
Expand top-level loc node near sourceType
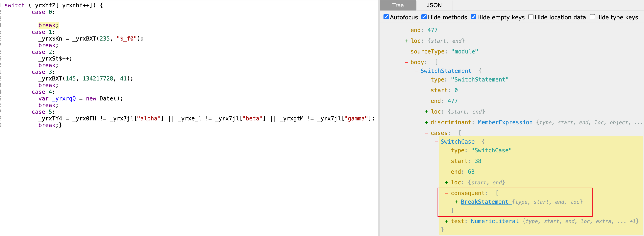[x=406, y=41]
